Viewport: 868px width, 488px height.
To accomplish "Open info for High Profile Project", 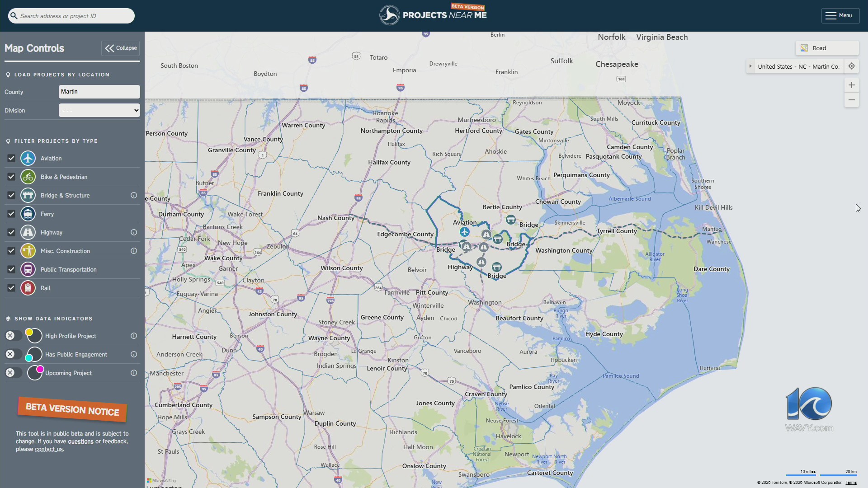I will (134, 336).
